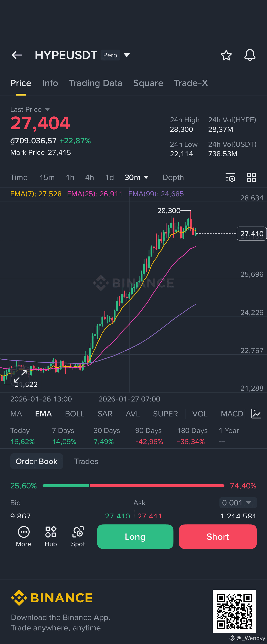This screenshot has height=644, width=267.
Task: Switch to the Trades tab
Action: click(86, 461)
